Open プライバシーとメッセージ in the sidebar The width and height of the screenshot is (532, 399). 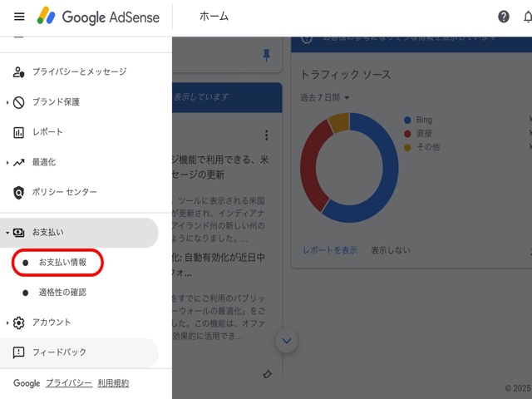79,72
